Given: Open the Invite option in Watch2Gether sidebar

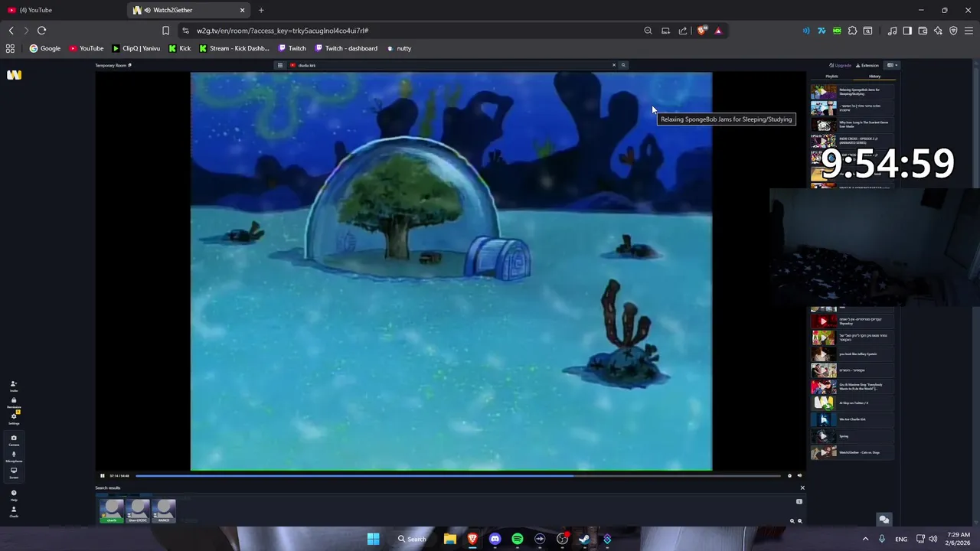Looking at the screenshot, I should click(14, 386).
